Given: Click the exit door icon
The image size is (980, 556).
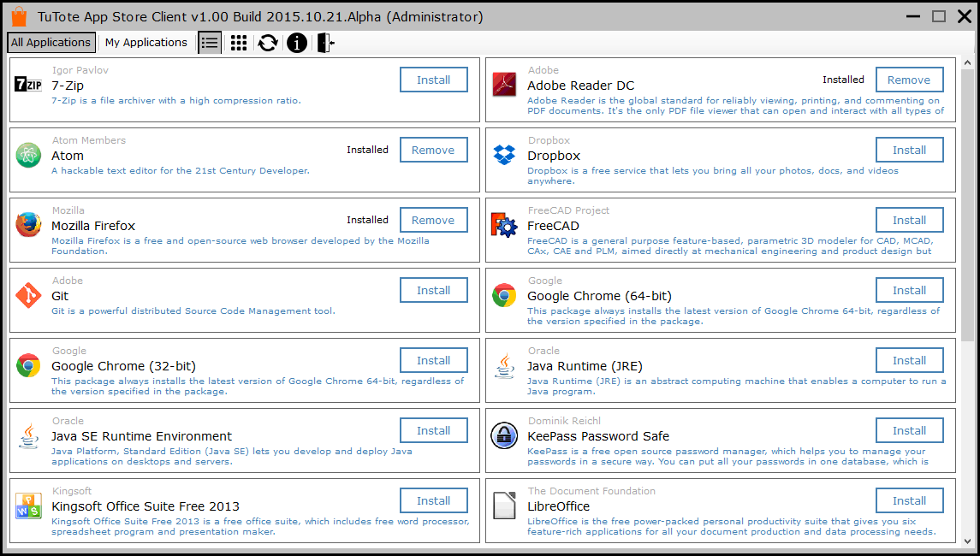Looking at the screenshot, I should 325,43.
